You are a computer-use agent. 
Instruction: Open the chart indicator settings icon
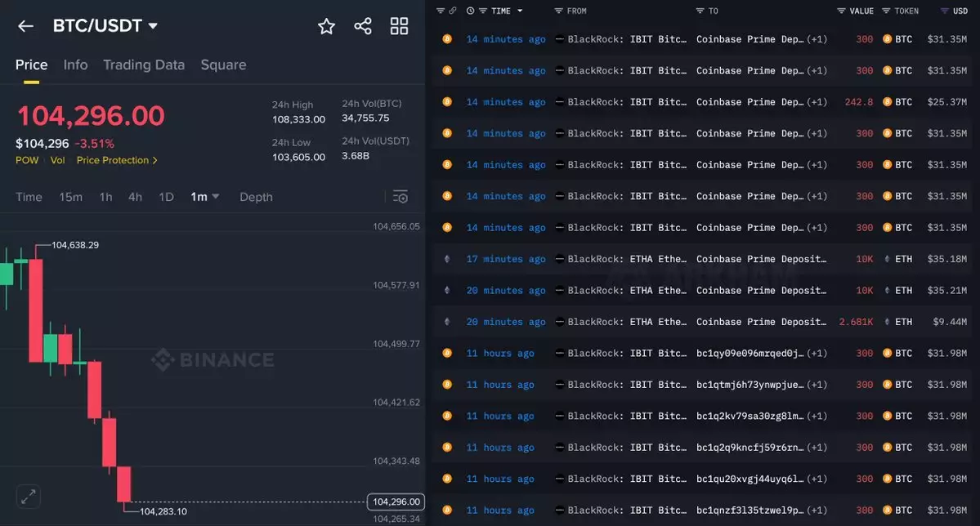[x=400, y=197]
